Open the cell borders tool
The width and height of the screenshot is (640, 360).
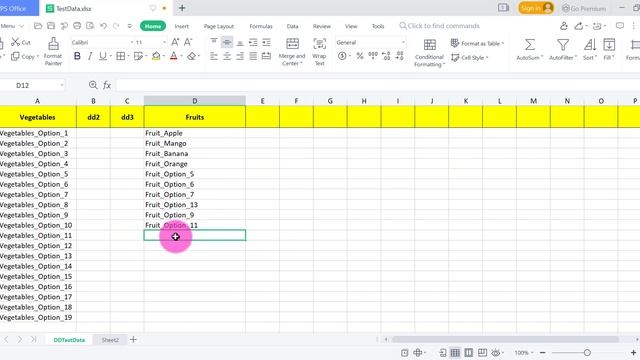[x=120, y=56]
